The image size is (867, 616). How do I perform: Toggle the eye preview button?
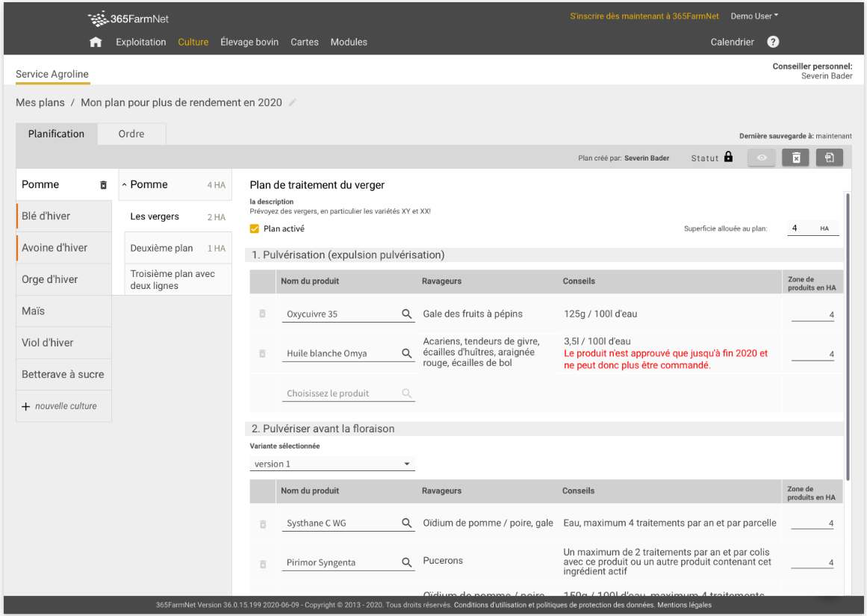[762, 158]
